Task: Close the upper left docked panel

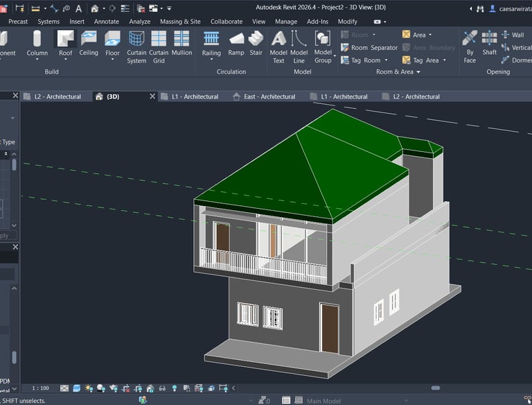Action: click(15, 96)
